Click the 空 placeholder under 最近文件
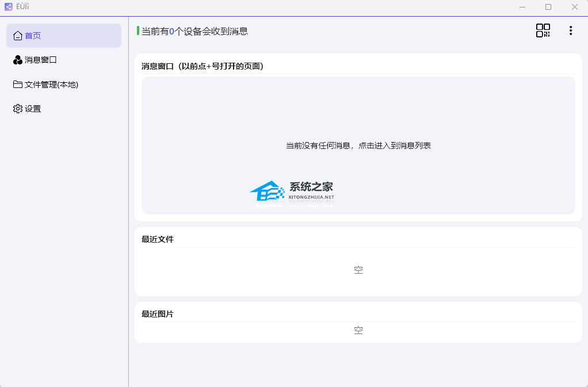588x387 pixels. (x=358, y=270)
